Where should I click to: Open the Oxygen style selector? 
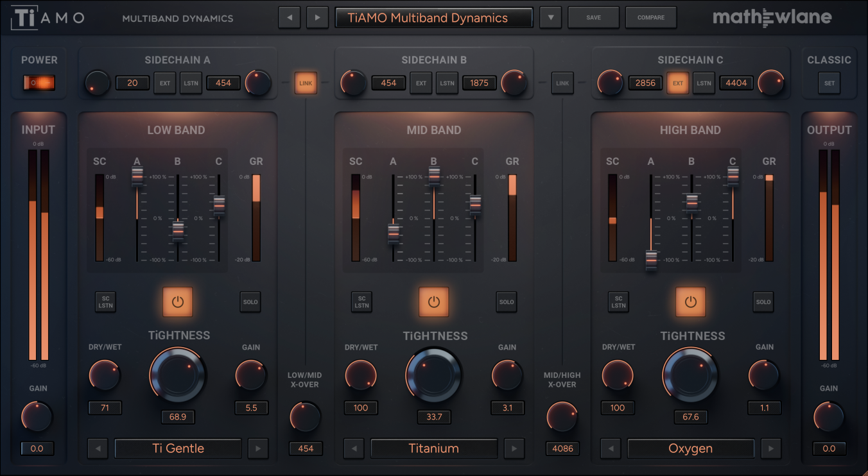pos(691,448)
